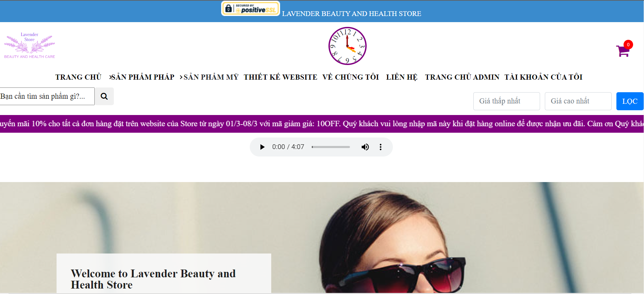The image size is (644, 294).
Task: Click the PositiveSSL security badge
Action: click(x=250, y=9)
